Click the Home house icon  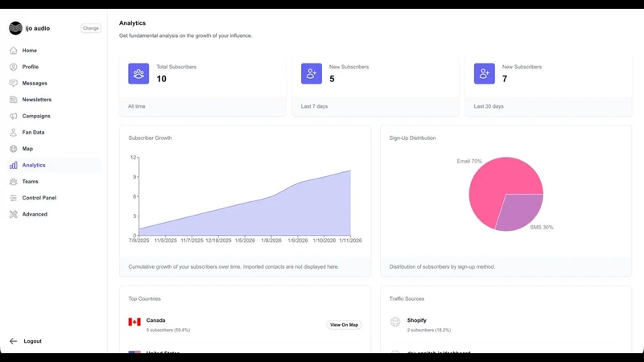click(14, 51)
